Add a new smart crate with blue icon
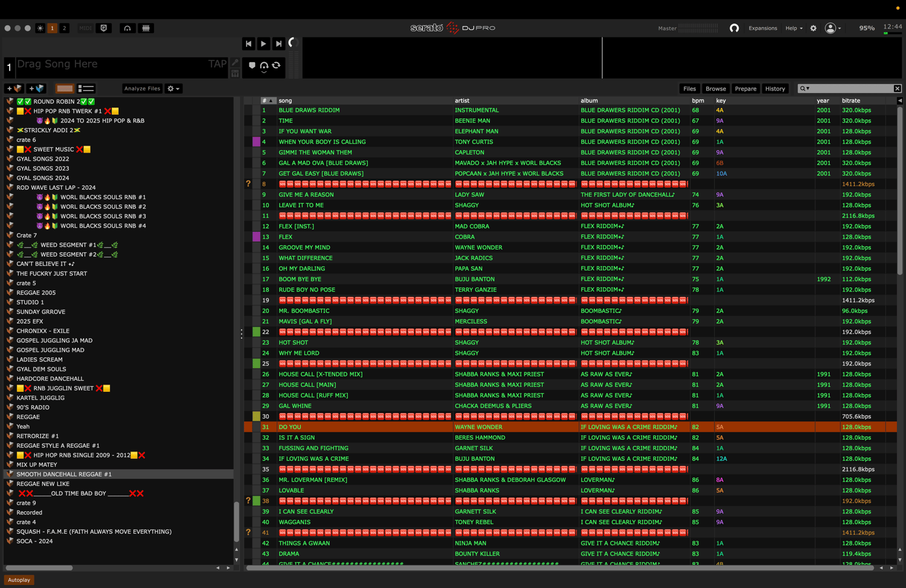The width and height of the screenshot is (906, 588). click(37, 88)
